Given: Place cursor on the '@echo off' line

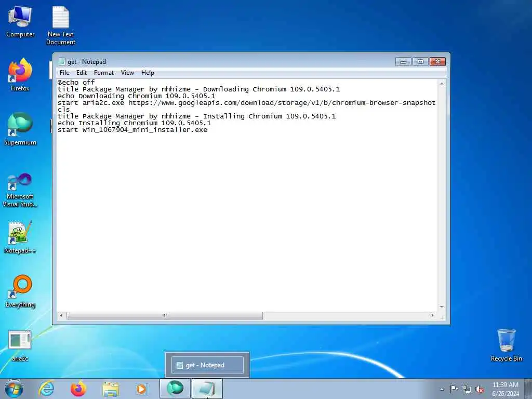Looking at the screenshot, I should (x=76, y=83).
